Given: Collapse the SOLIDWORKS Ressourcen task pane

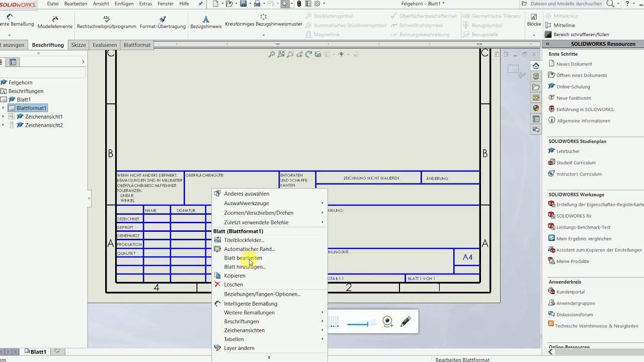Looking at the screenshot, I should click(547, 44).
